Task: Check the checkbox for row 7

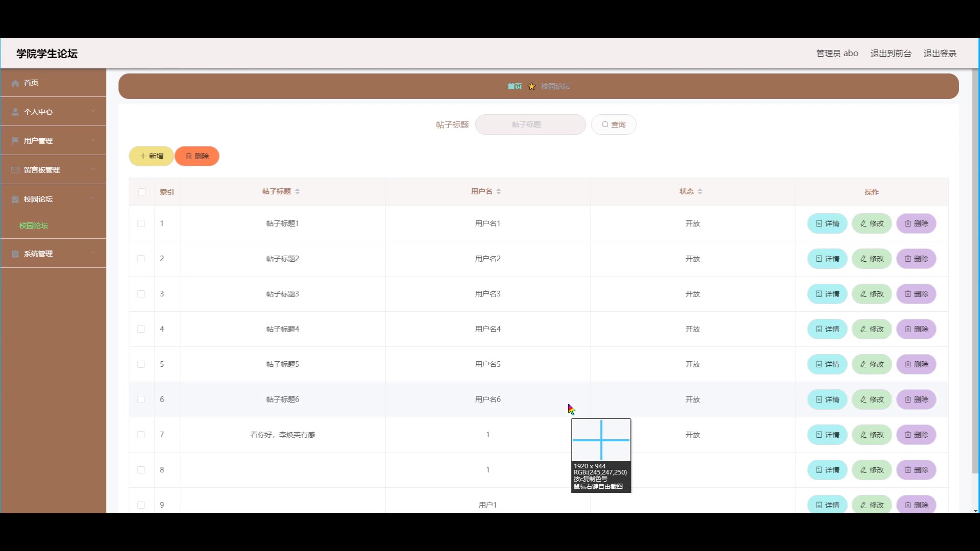Action: pos(141,435)
